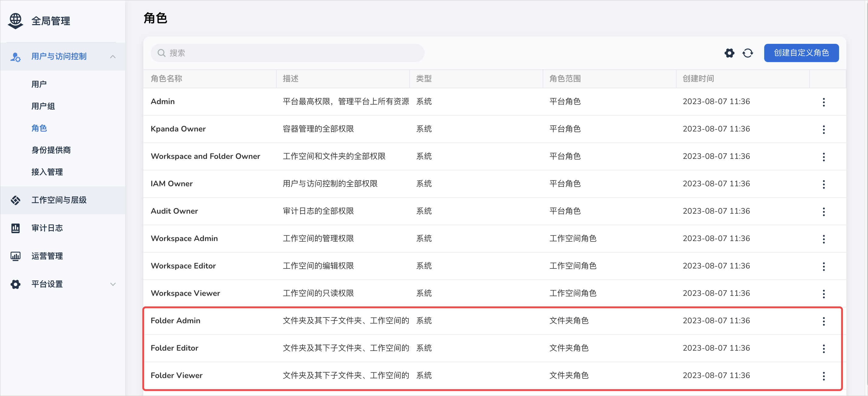Screen dimensions: 868x396
Task: Click the Folder Editor role name
Action: (x=175, y=348)
